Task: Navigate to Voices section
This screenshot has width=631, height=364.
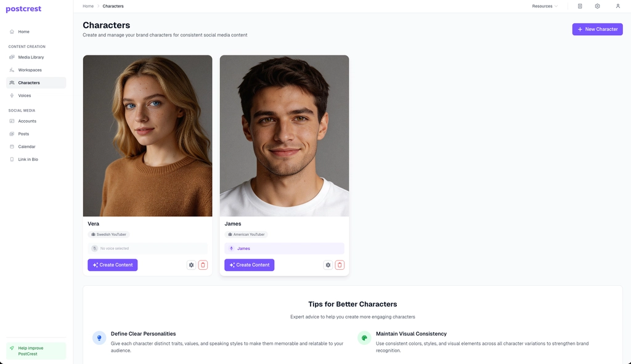Action: click(24, 95)
